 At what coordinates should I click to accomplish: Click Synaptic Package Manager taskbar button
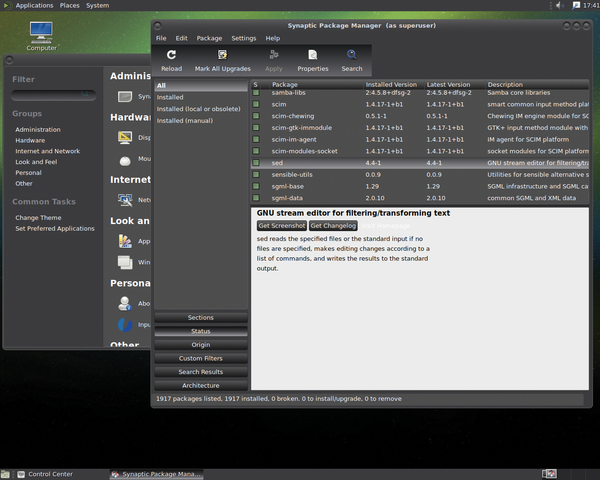pyautogui.click(x=157, y=475)
